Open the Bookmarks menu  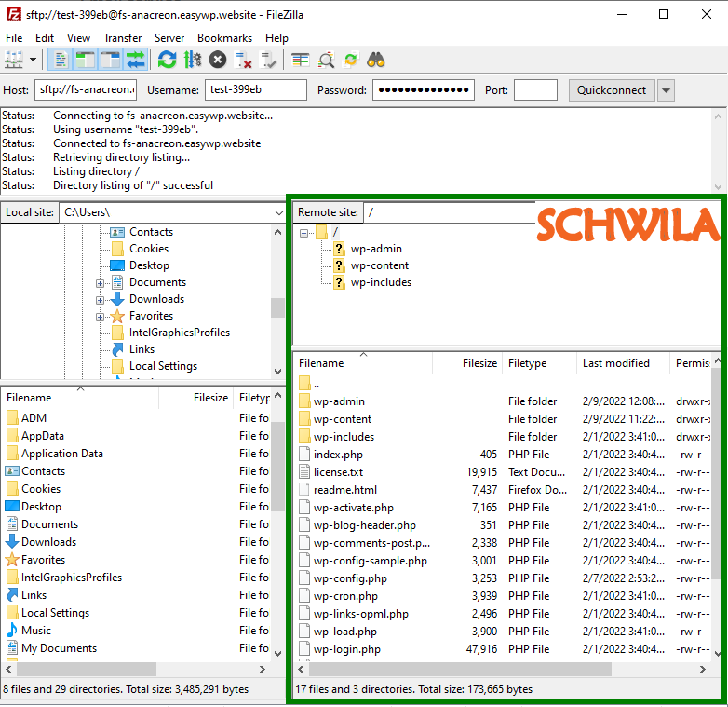coord(224,38)
